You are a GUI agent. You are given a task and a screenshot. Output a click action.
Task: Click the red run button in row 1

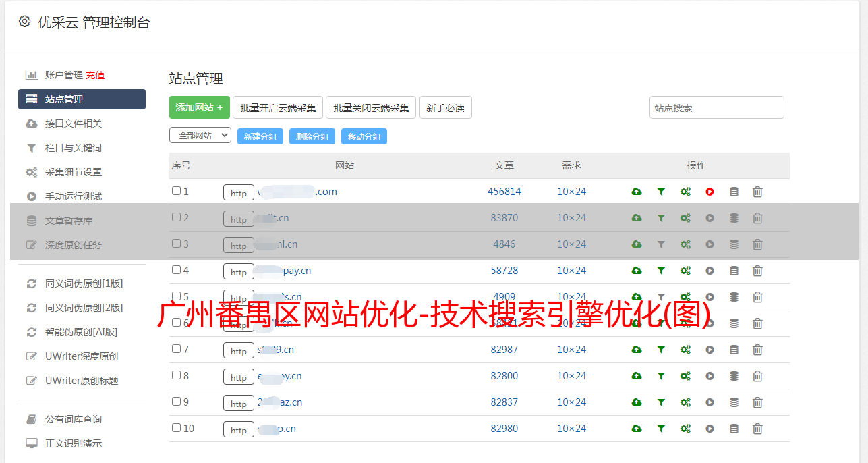710,192
